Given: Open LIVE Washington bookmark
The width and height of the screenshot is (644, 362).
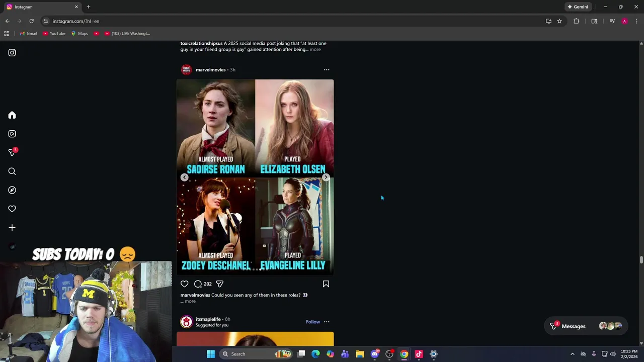Looking at the screenshot, I should coord(127,34).
